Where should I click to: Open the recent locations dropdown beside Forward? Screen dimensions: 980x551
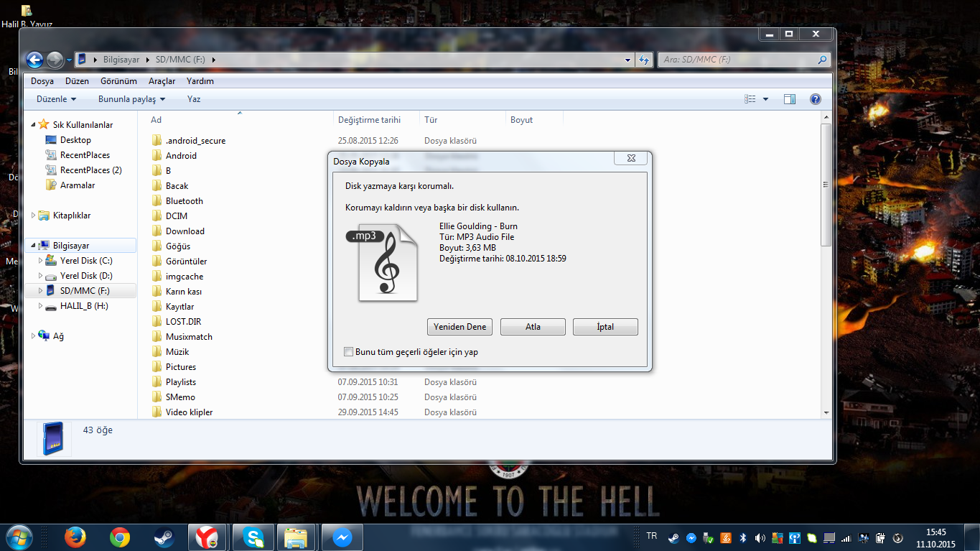click(x=69, y=60)
